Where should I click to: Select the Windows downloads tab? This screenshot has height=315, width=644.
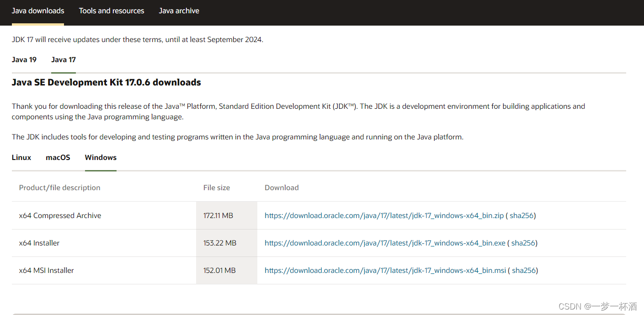point(101,158)
